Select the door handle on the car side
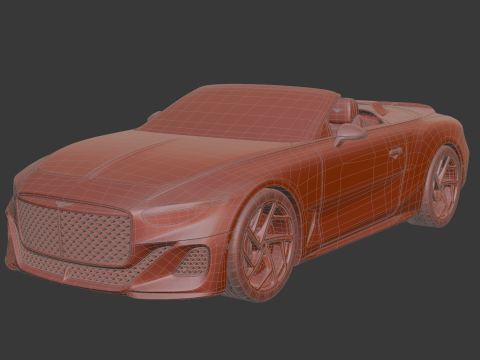 (396, 152)
